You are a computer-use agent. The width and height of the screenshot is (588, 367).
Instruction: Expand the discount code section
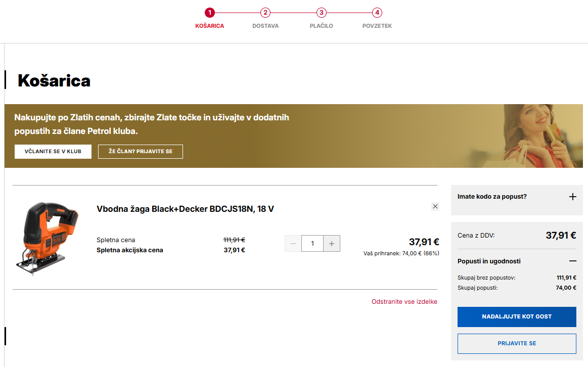point(572,197)
